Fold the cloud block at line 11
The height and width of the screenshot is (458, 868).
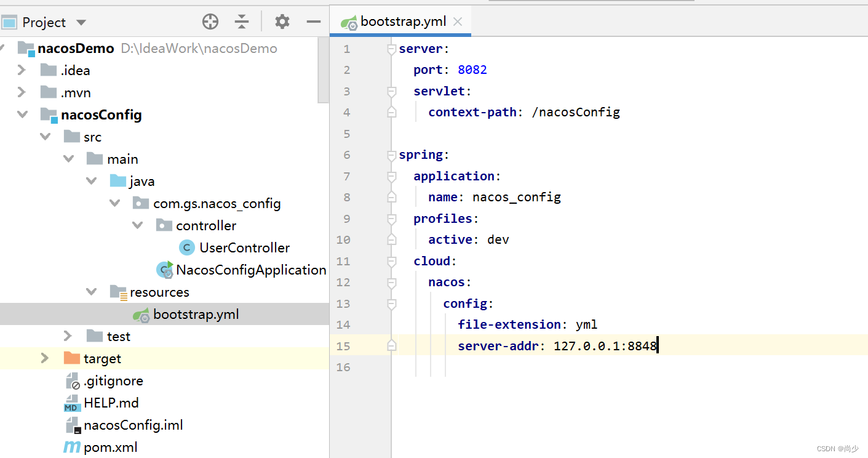pyautogui.click(x=391, y=262)
